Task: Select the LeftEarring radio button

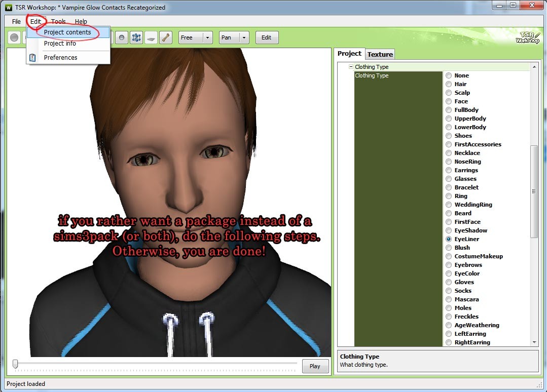Action: coord(449,333)
